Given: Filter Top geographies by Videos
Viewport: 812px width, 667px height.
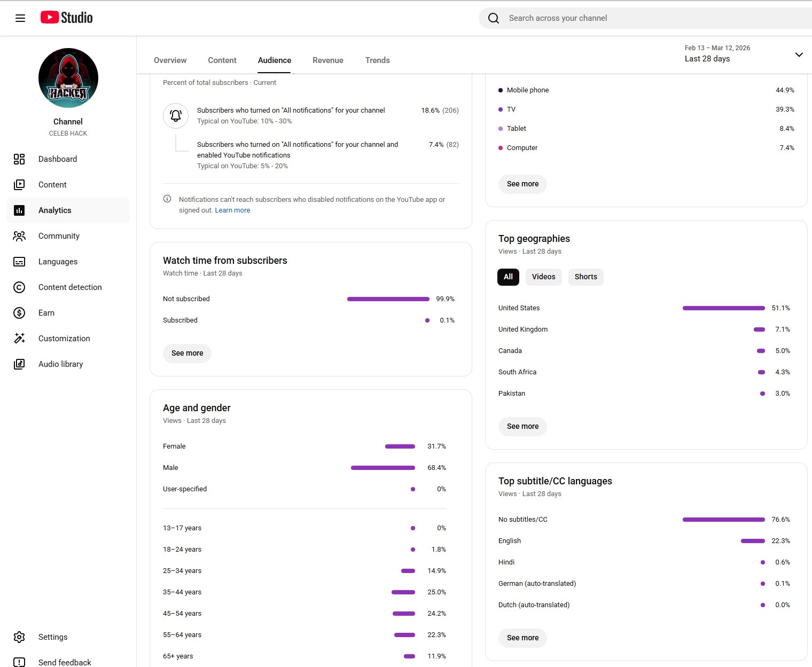Looking at the screenshot, I should point(543,277).
